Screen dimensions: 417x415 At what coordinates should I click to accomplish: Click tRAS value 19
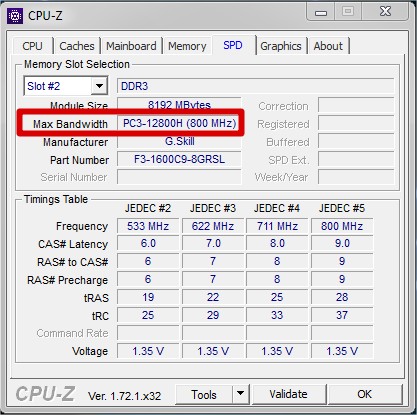pyautogui.click(x=148, y=297)
